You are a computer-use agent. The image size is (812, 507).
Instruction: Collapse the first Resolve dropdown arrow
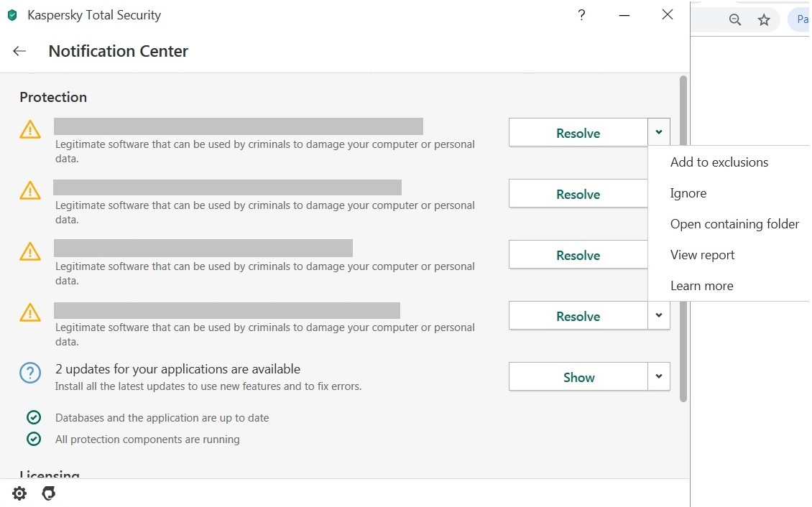click(x=659, y=132)
